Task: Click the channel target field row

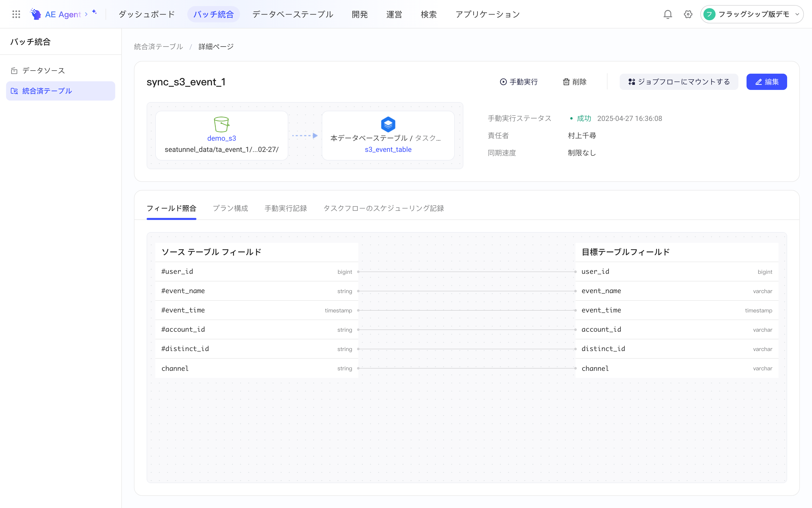Action: 677,368
